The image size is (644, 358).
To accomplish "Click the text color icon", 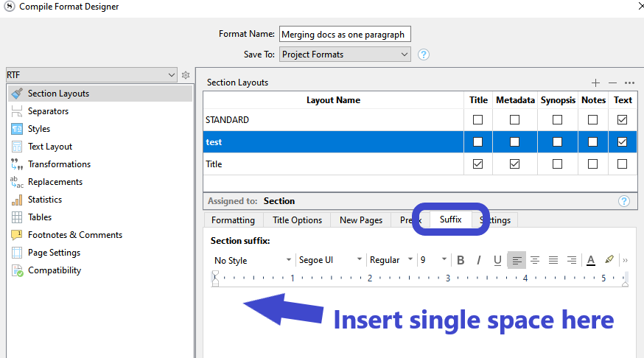I will tap(590, 260).
